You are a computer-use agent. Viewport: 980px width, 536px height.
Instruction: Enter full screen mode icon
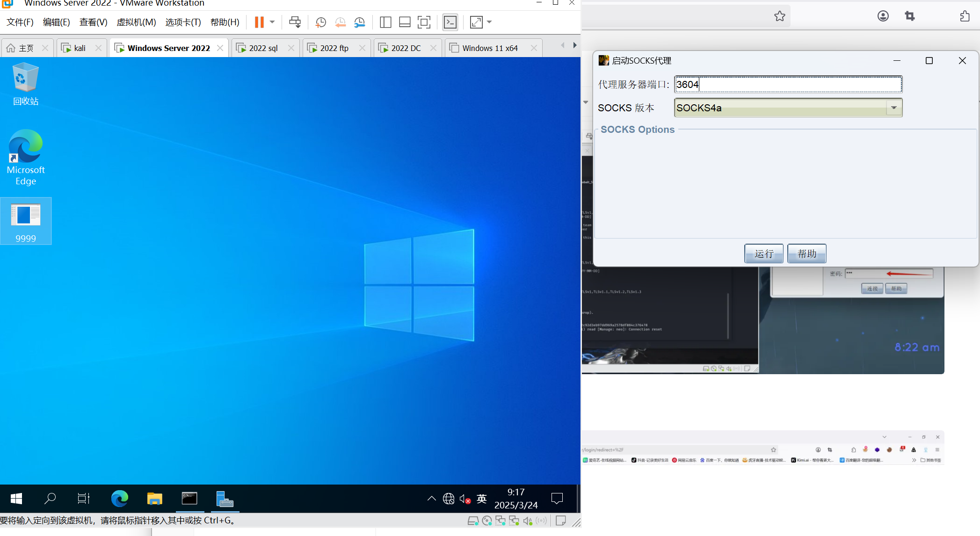point(424,22)
